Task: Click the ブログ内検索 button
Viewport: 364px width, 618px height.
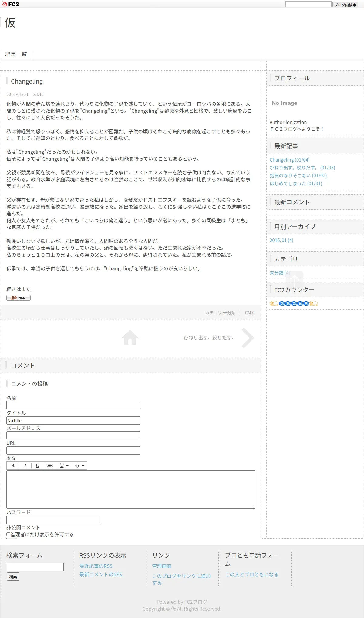Action: click(345, 5)
